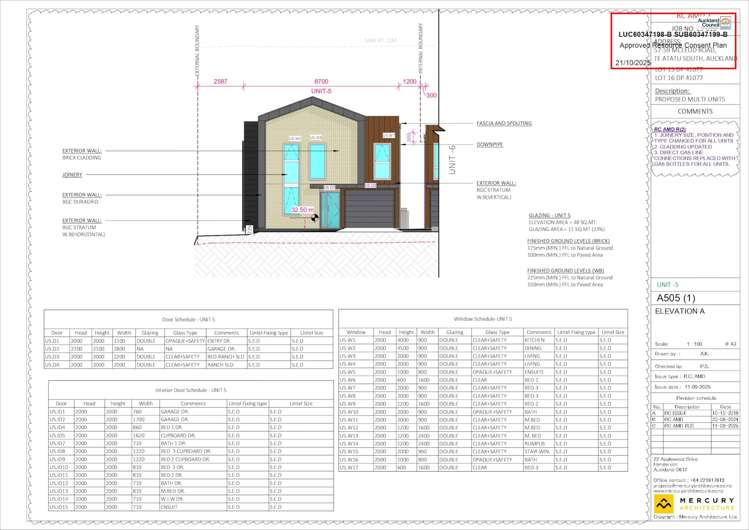The width and height of the screenshot is (749, 530).
Task: Click the "Window Schedule UNIT 5" table title
Action: click(482, 318)
